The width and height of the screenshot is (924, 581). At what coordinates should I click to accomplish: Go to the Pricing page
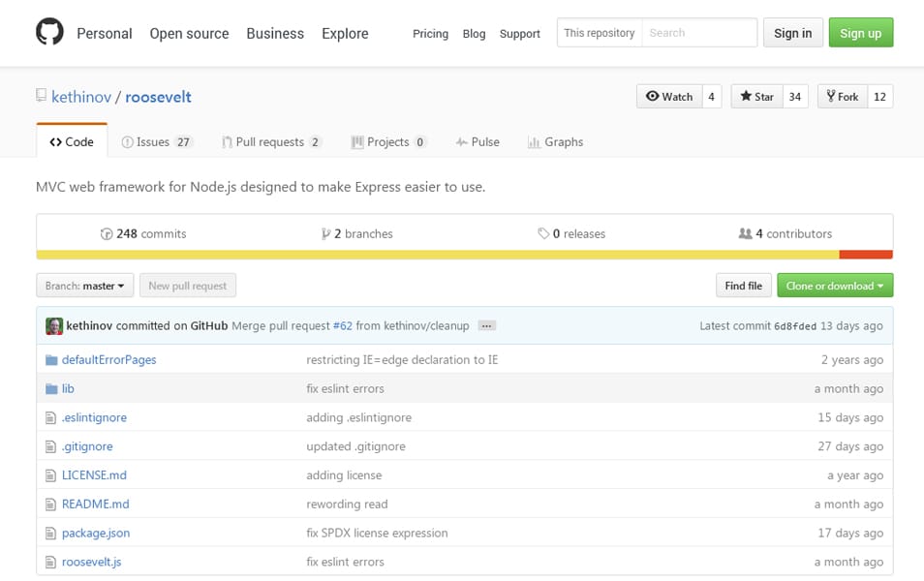tap(430, 34)
